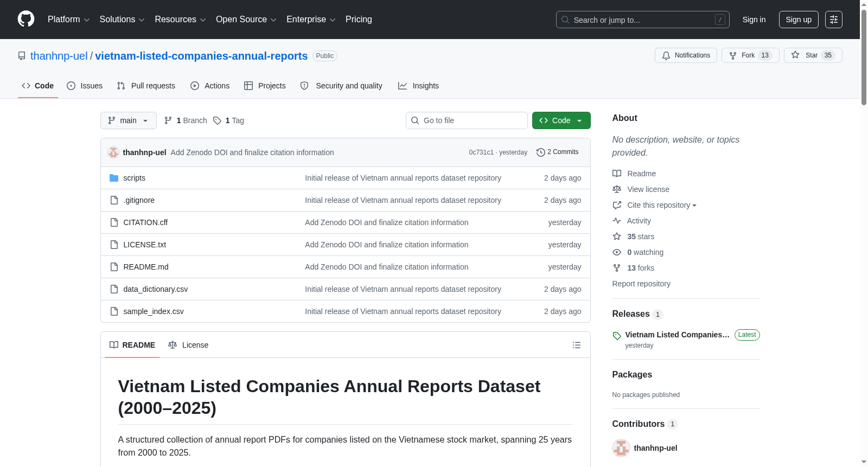Open the README outline icon
This screenshot has height=467, width=868.
tap(577, 345)
